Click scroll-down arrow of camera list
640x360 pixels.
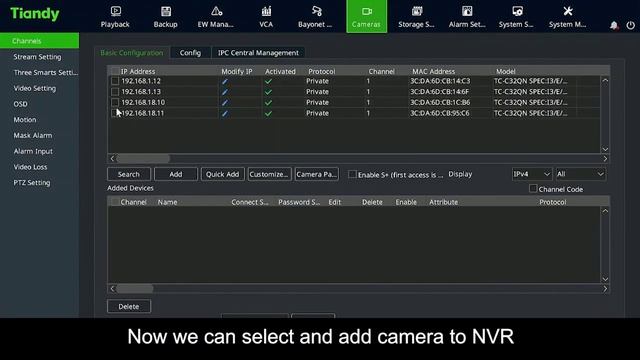(605, 149)
